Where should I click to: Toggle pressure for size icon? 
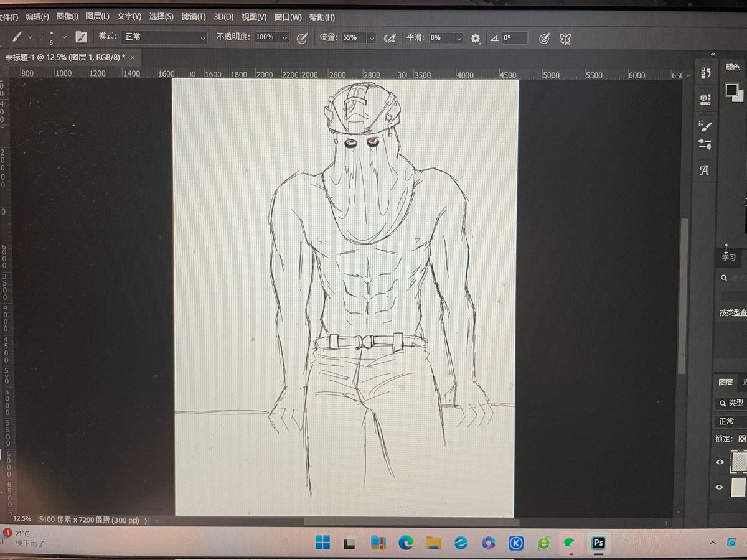[x=544, y=39]
